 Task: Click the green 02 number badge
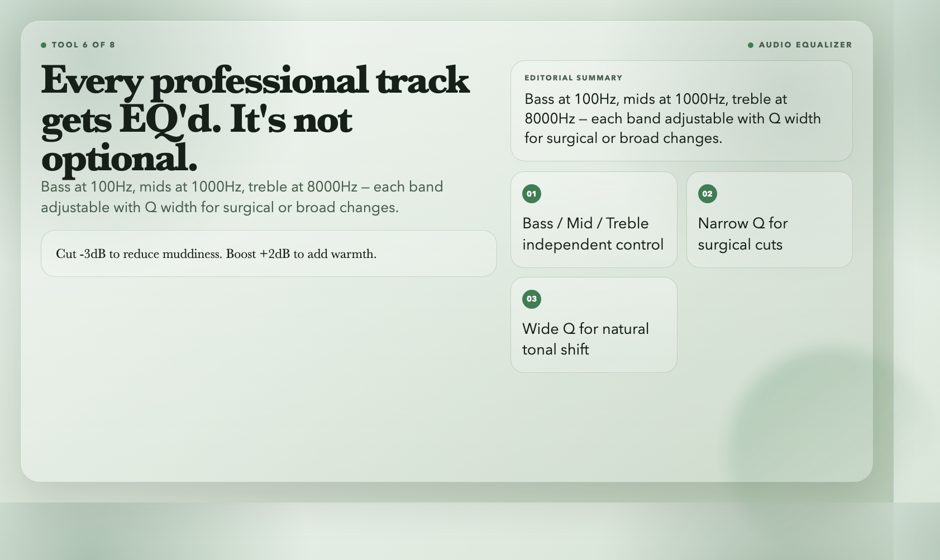point(707,194)
